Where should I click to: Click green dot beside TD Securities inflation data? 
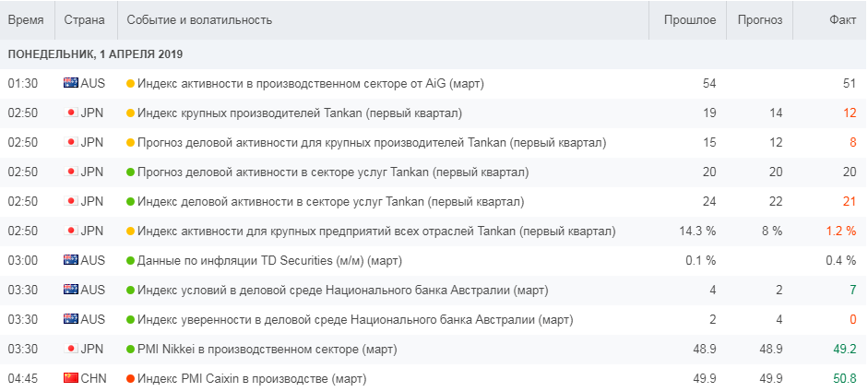tap(131, 261)
